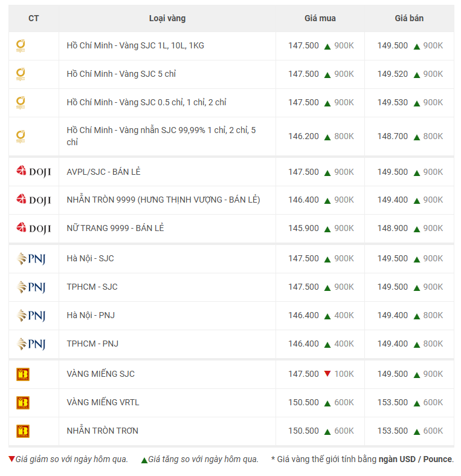Click the PNJ logo in the Hà Nội - SJC row
The image size is (461, 476).
pyautogui.click(x=31, y=259)
